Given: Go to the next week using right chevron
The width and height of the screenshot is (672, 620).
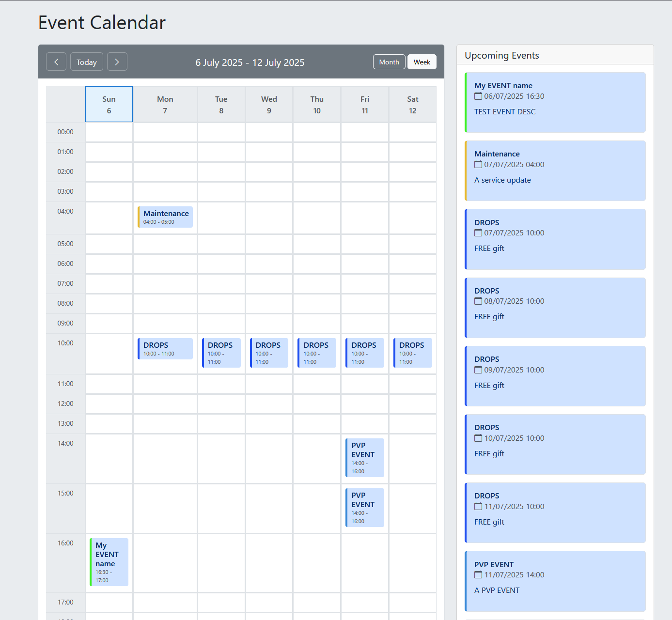Looking at the screenshot, I should tap(117, 62).
